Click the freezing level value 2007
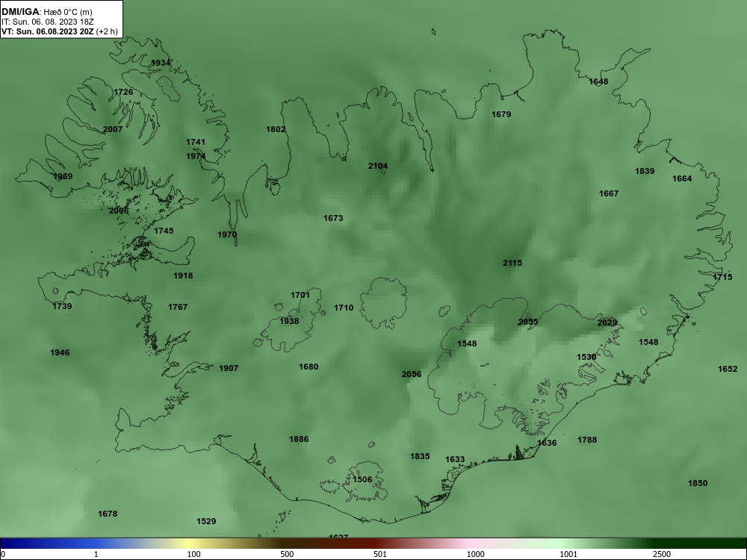The image size is (747, 560). click(x=113, y=129)
